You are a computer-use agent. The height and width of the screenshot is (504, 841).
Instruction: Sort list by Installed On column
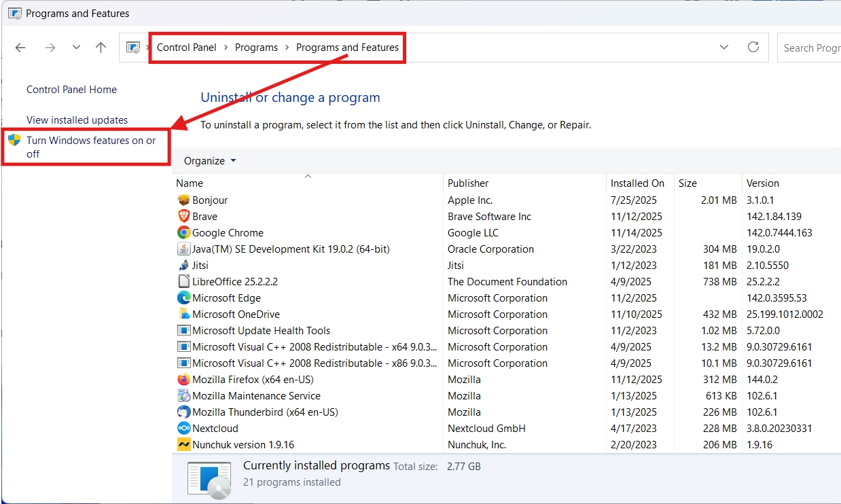click(637, 183)
